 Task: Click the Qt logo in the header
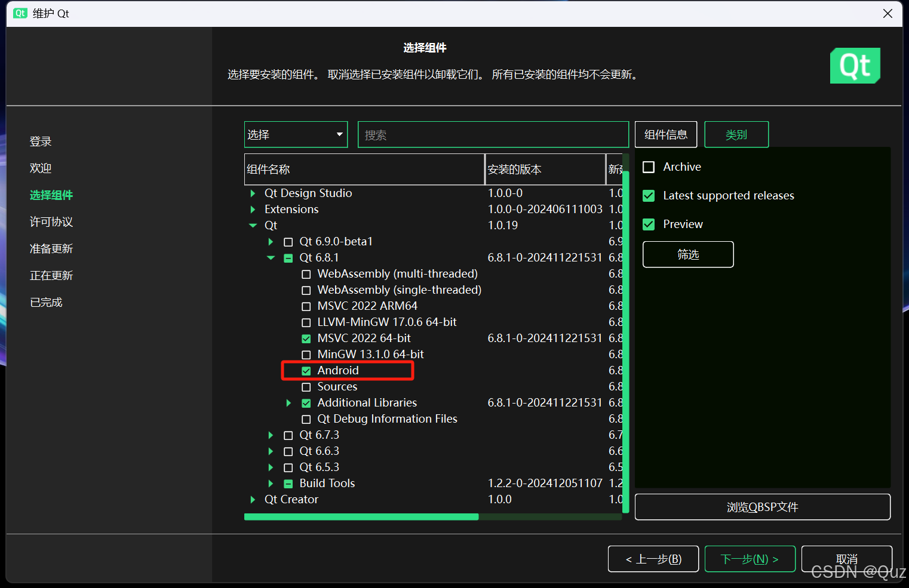tap(855, 66)
